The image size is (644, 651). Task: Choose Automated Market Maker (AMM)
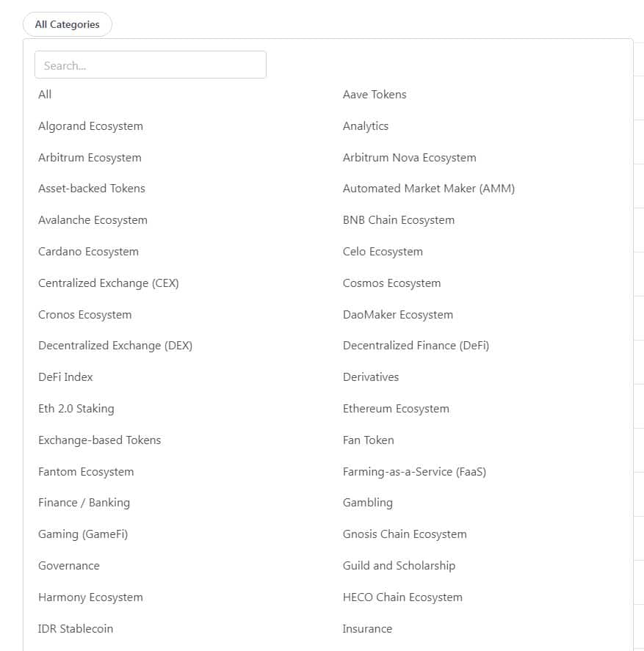(428, 188)
